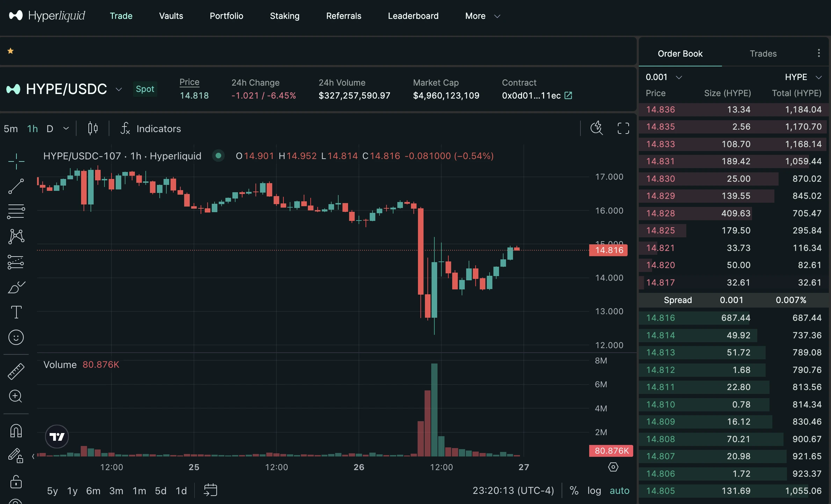831x504 pixels.
Task: Select the Text annotation tool
Action: [x=16, y=312]
